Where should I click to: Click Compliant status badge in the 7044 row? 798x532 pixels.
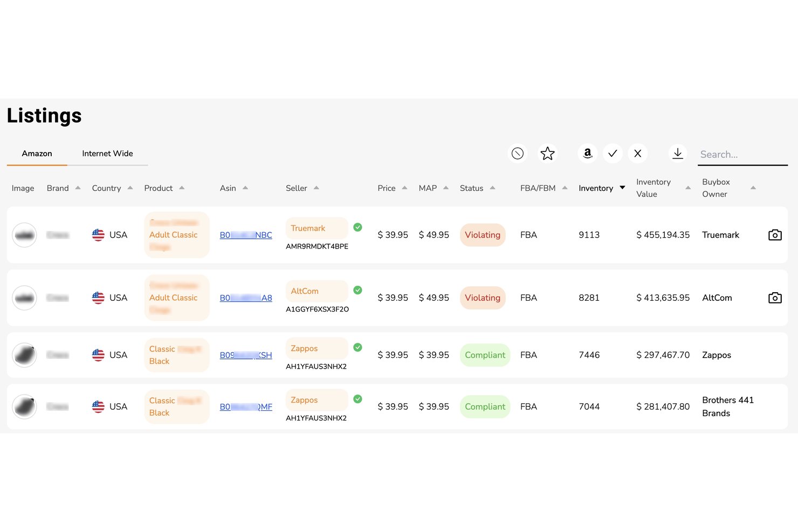pyautogui.click(x=485, y=406)
